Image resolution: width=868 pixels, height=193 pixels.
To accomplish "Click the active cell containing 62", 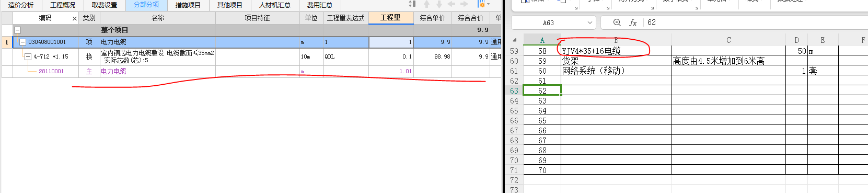I will click(x=542, y=91).
